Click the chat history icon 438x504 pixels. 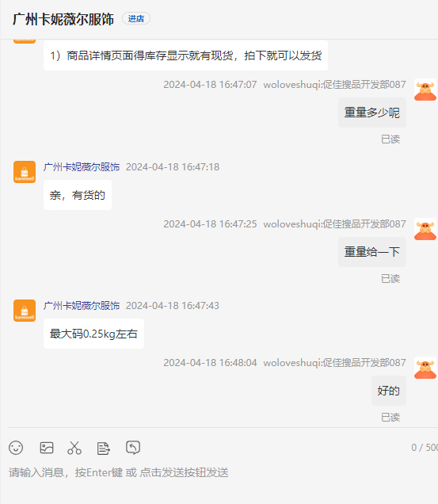tap(133, 448)
